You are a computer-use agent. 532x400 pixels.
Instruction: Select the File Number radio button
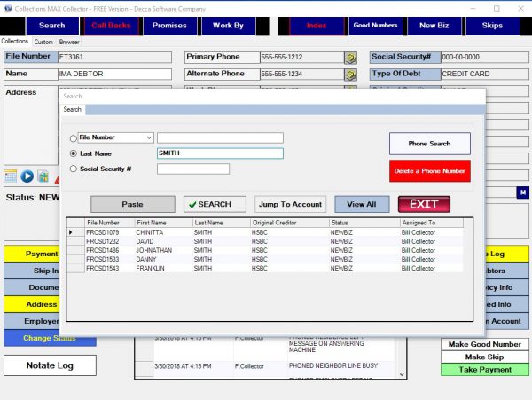click(73, 138)
